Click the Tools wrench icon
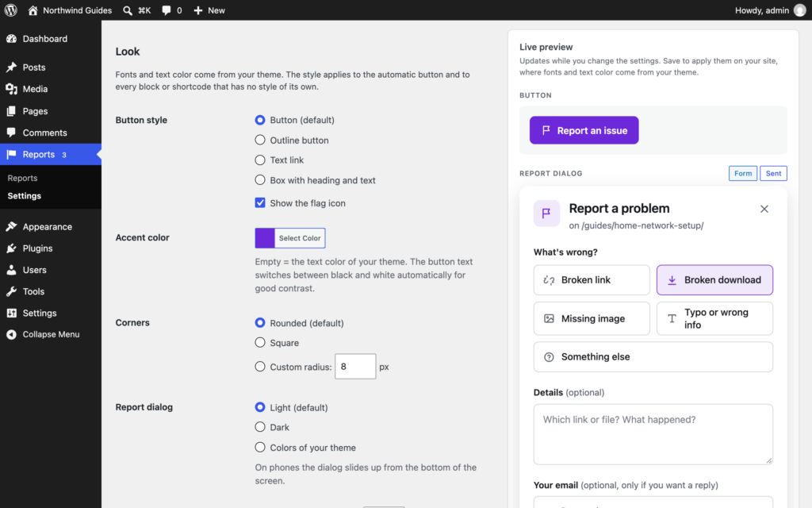 [x=11, y=291]
